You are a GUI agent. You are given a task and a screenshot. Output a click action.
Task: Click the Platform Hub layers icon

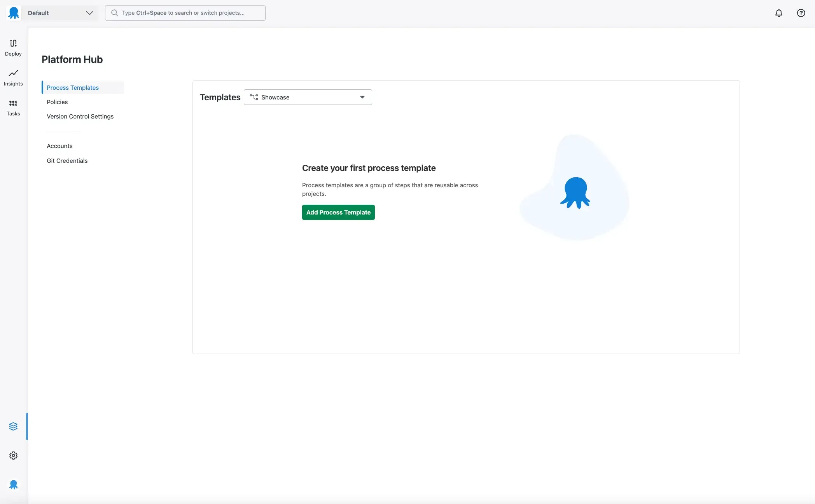pos(13,426)
